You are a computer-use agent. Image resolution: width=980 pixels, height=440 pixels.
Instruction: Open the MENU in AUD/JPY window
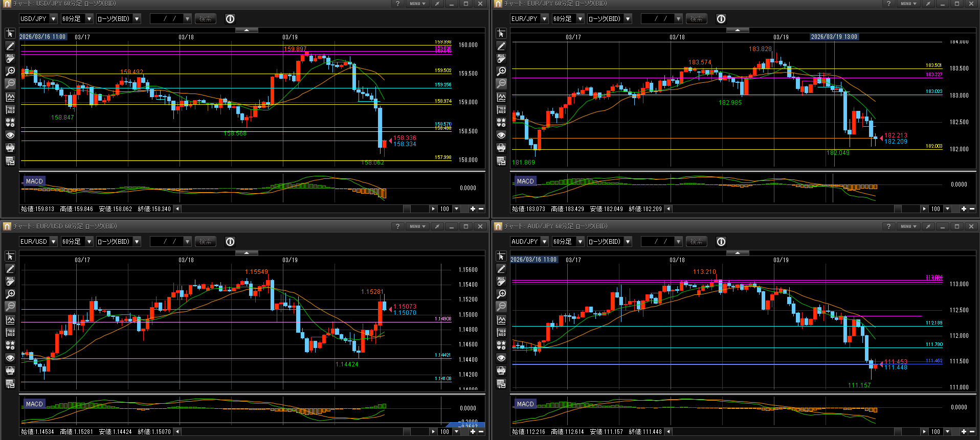pos(908,226)
